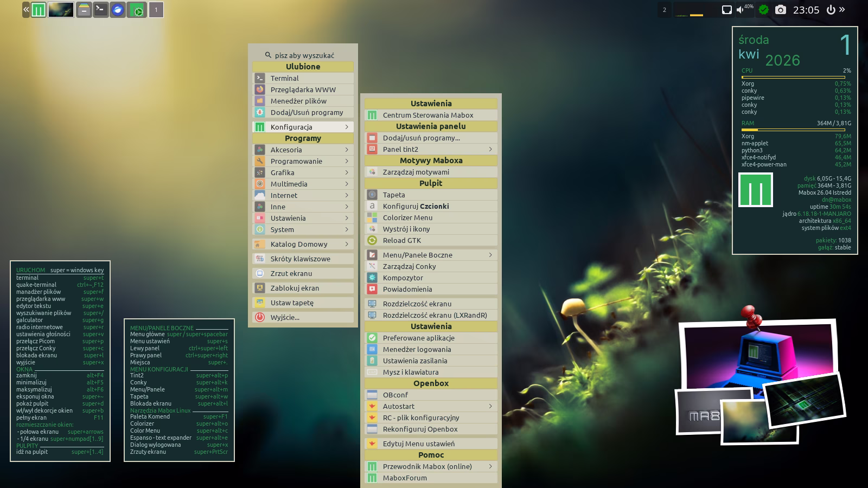Open MaboxForum link in the Pomoc section

[405, 478]
